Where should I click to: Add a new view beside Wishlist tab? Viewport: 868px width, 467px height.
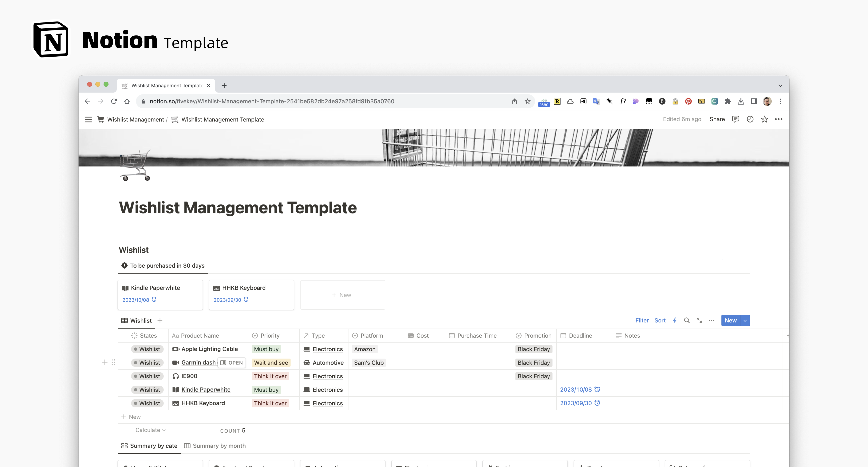coord(160,320)
